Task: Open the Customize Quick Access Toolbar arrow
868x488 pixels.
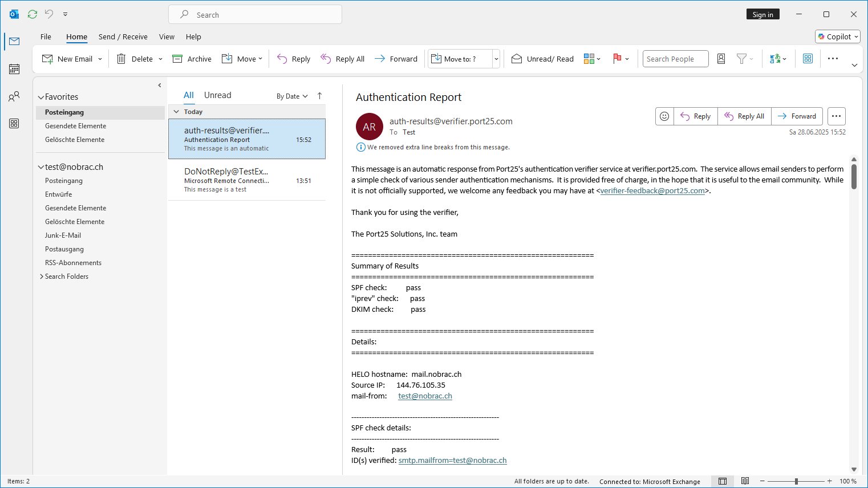Action: (x=65, y=14)
